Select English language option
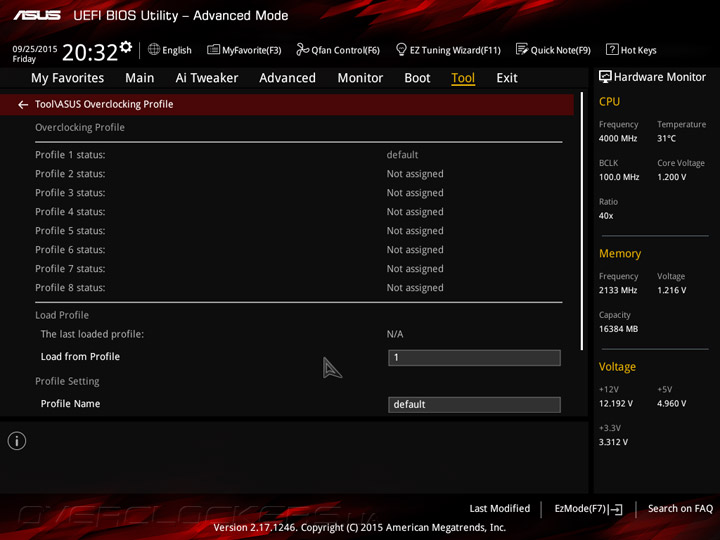This screenshot has width=720, height=540. 177,50
